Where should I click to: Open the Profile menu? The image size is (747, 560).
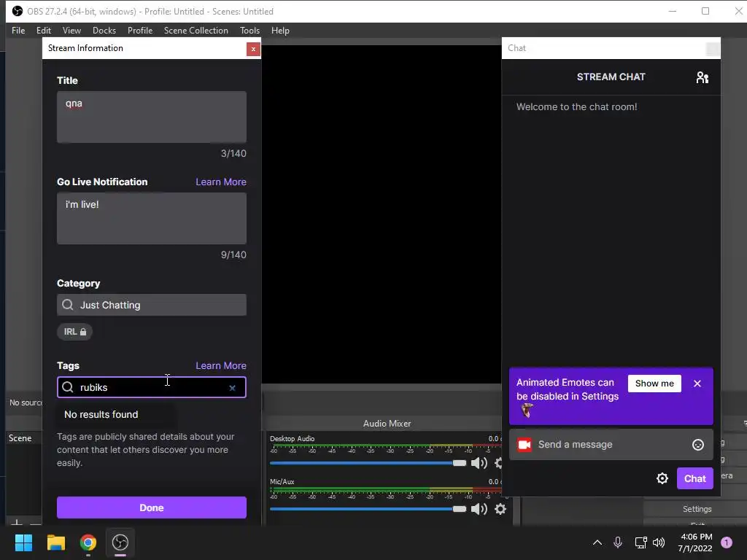[140, 31]
